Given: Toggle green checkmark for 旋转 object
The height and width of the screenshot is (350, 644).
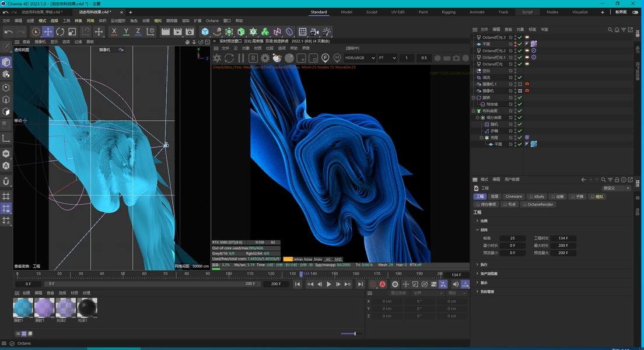Looking at the screenshot, I should tap(520, 98).
